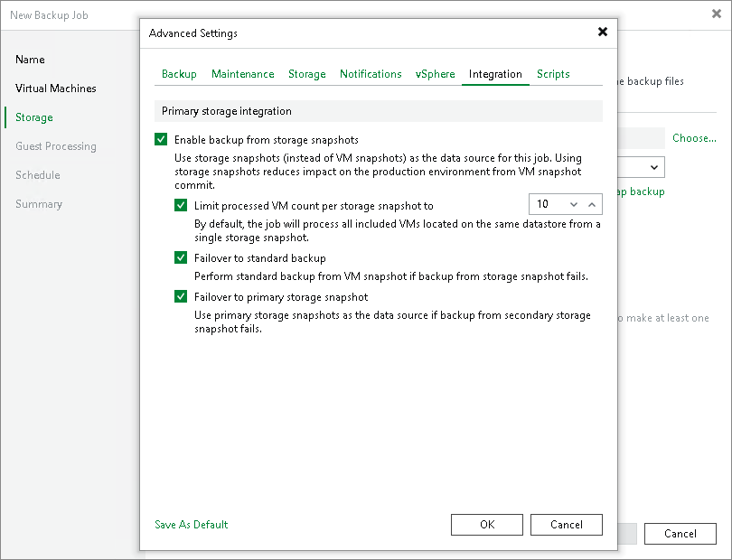The image size is (732, 560).
Task: Expand the dropdown in New Backup Job window
Action: (x=654, y=167)
